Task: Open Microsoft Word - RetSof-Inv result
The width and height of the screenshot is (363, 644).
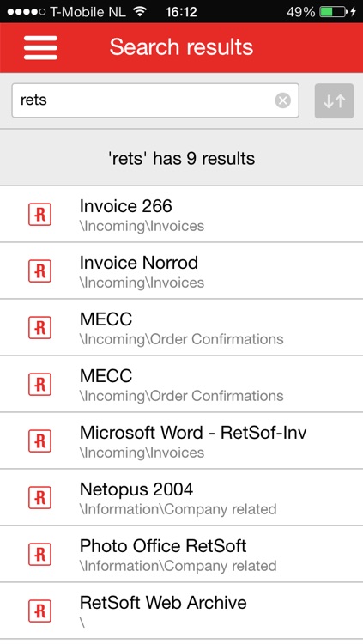Action: click(182, 440)
